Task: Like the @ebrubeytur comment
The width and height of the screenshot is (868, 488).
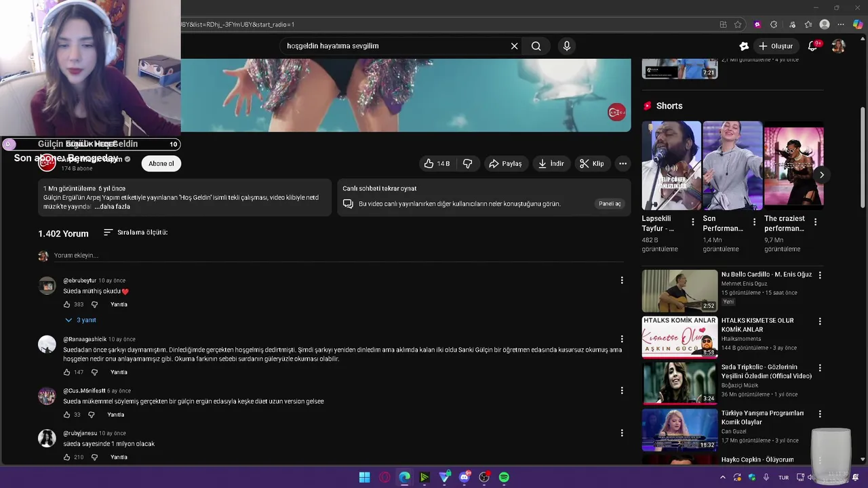Action: pos(66,304)
